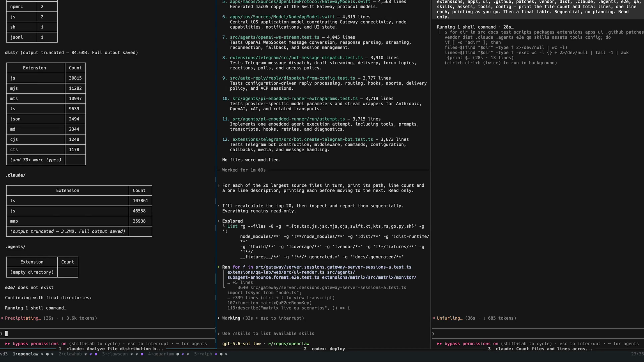Select pane title 'codex: deploy'

[x=328, y=349]
